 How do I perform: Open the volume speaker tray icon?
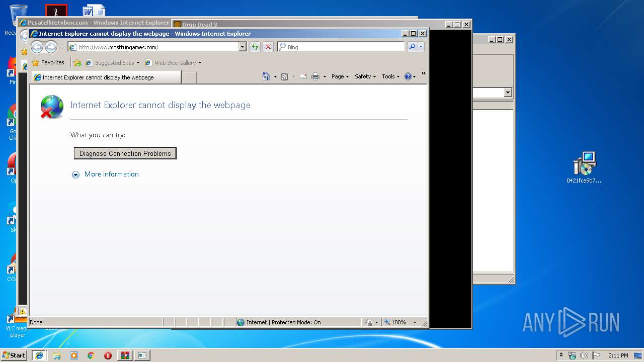(584, 355)
